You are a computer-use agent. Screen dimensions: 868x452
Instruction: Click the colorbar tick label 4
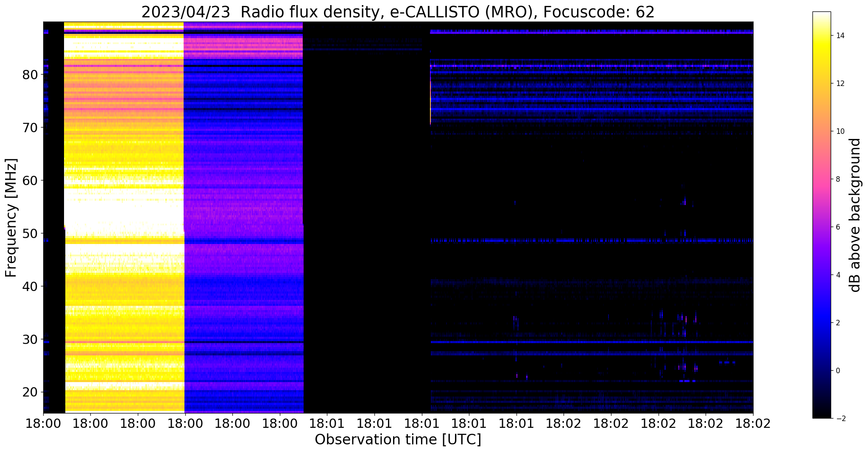[x=837, y=275]
